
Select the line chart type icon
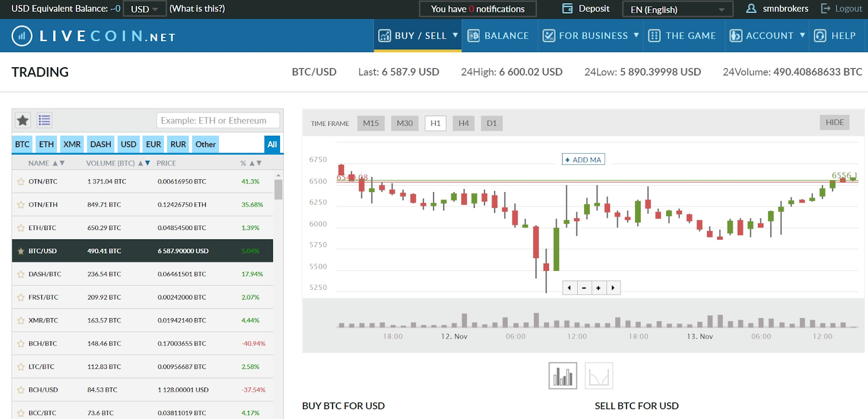[x=599, y=376]
